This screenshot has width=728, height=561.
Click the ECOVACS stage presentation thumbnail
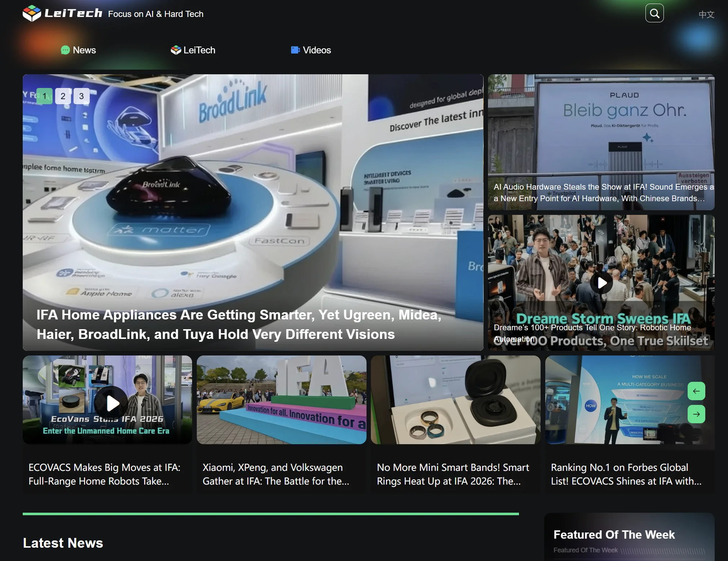coord(630,400)
